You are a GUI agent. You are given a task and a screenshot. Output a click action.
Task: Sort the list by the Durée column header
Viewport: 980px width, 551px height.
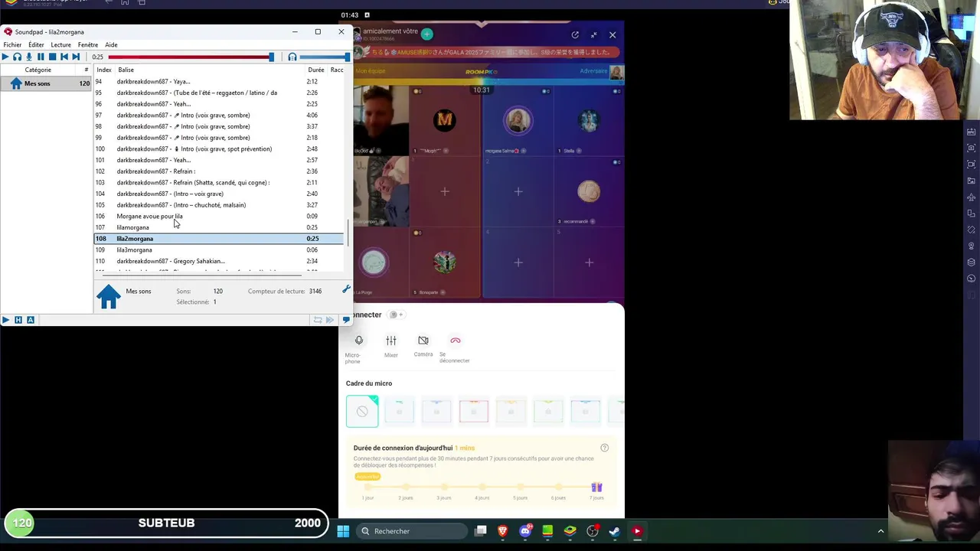click(315, 70)
